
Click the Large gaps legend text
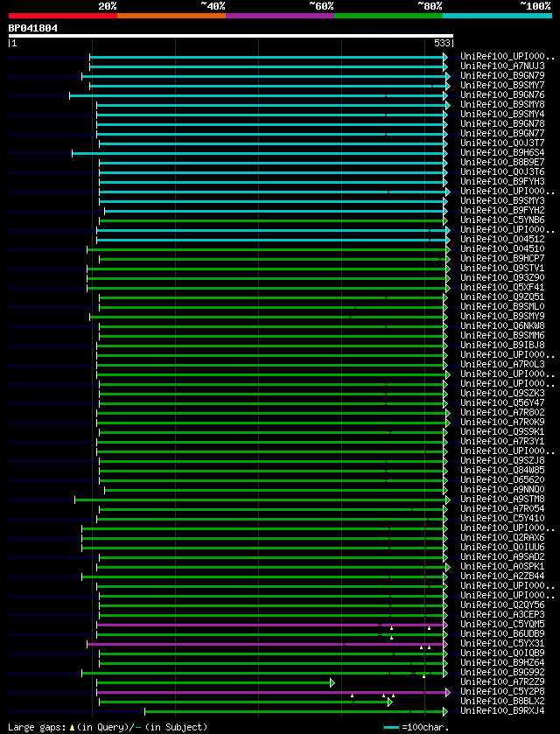point(38,727)
